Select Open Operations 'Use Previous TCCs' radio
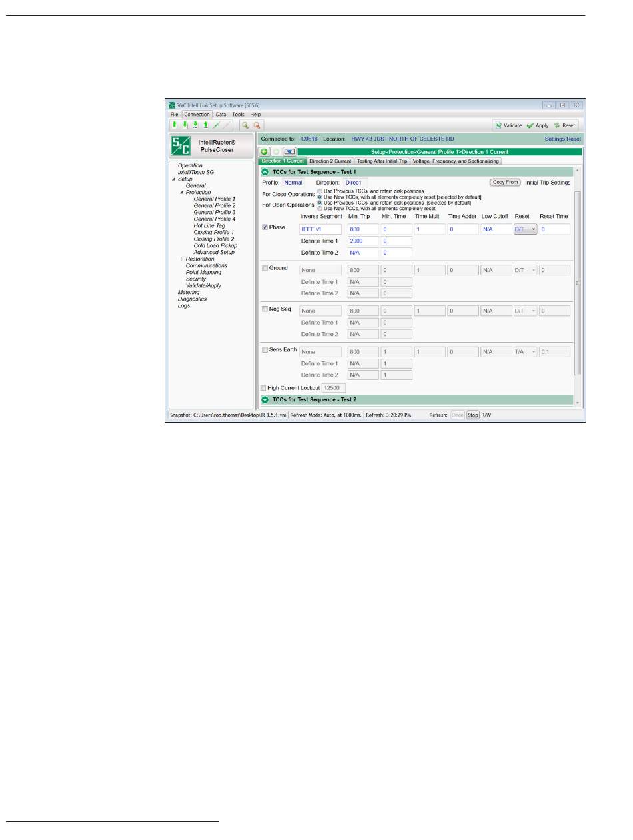 coord(320,203)
